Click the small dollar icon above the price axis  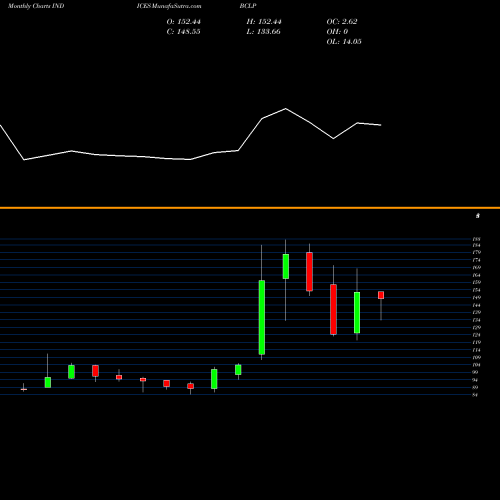(x=478, y=216)
